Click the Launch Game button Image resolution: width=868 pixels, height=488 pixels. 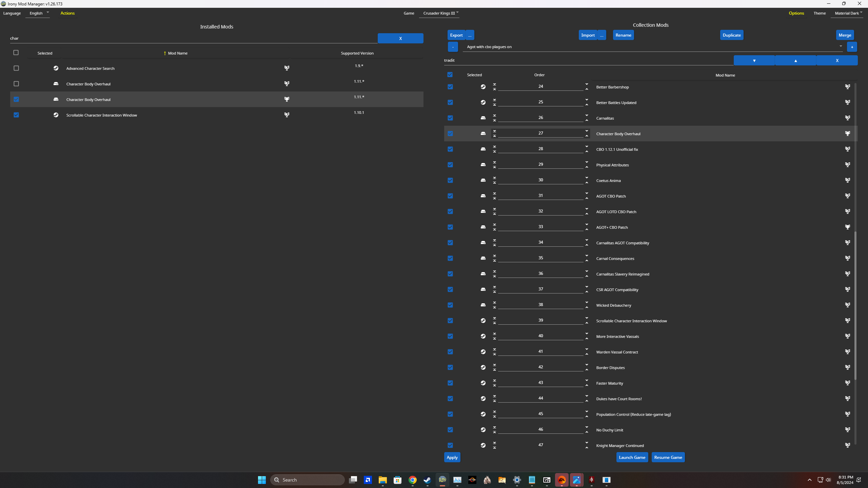[x=632, y=457]
